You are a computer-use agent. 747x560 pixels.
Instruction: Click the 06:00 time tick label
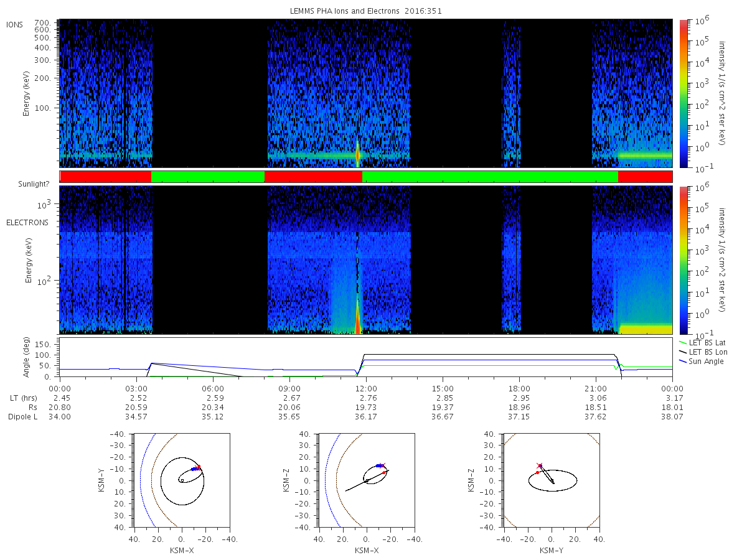213,389
